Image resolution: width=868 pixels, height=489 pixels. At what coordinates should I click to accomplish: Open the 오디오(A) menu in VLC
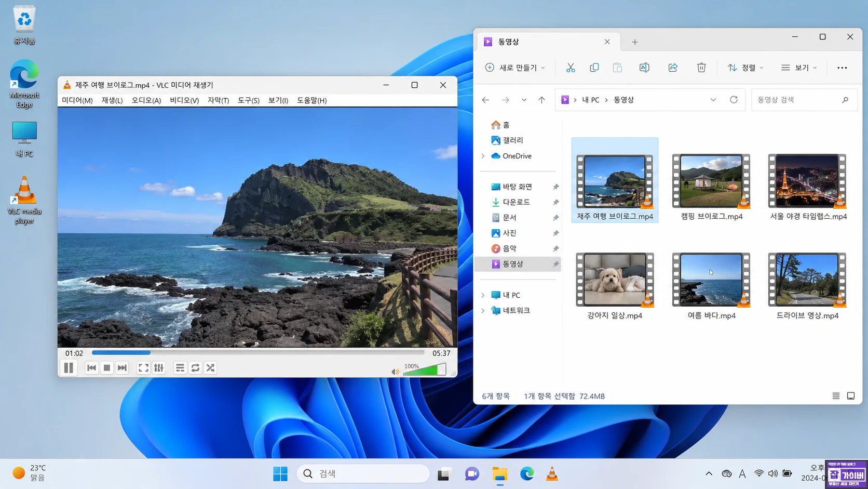coord(146,100)
